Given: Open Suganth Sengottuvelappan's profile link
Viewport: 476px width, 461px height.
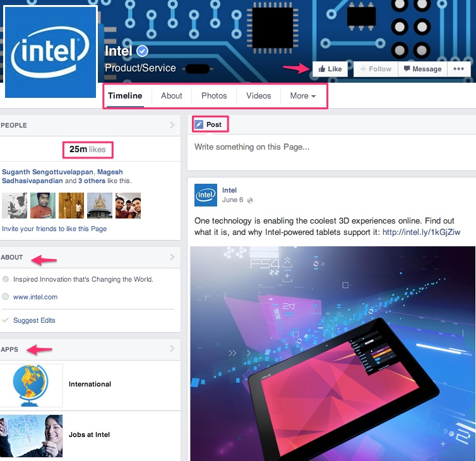Looking at the screenshot, I should [x=47, y=172].
